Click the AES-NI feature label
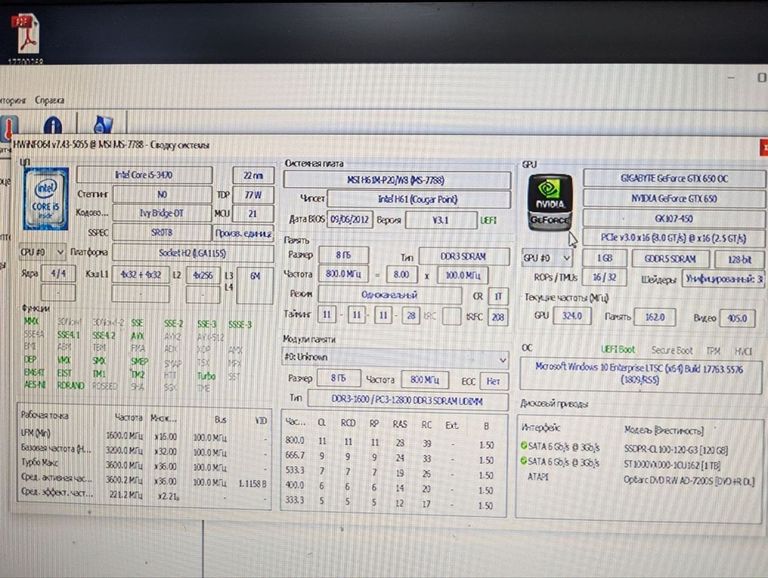768x578 pixels. (x=34, y=385)
